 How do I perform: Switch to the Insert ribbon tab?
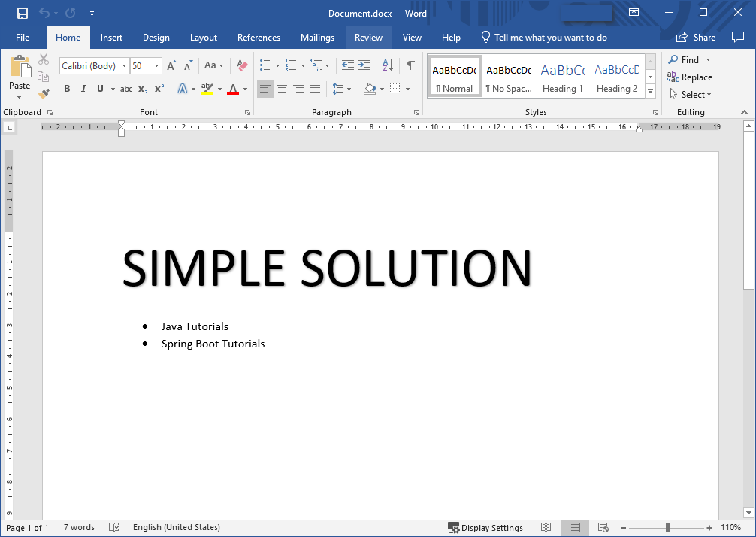point(111,37)
